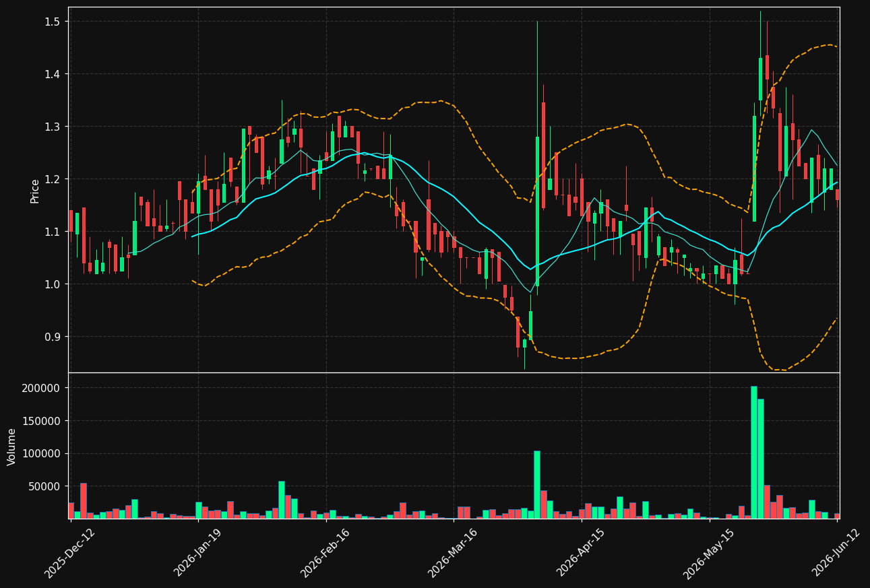Click the 200000 volume axis value

tap(42, 388)
